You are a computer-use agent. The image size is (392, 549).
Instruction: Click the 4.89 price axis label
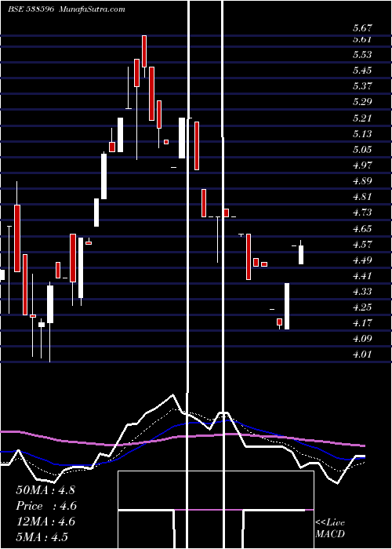pos(362,181)
